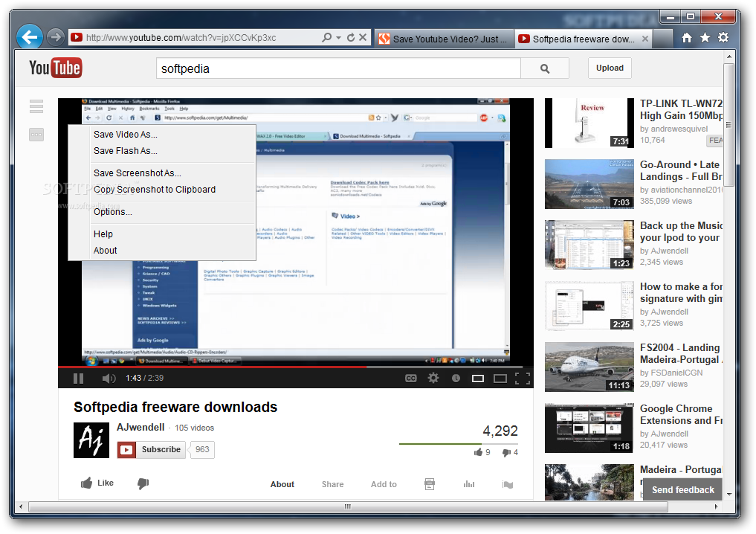756x534 pixels.
Task: Open the Add to tab
Action: pyautogui.click(x=384, y=484)
